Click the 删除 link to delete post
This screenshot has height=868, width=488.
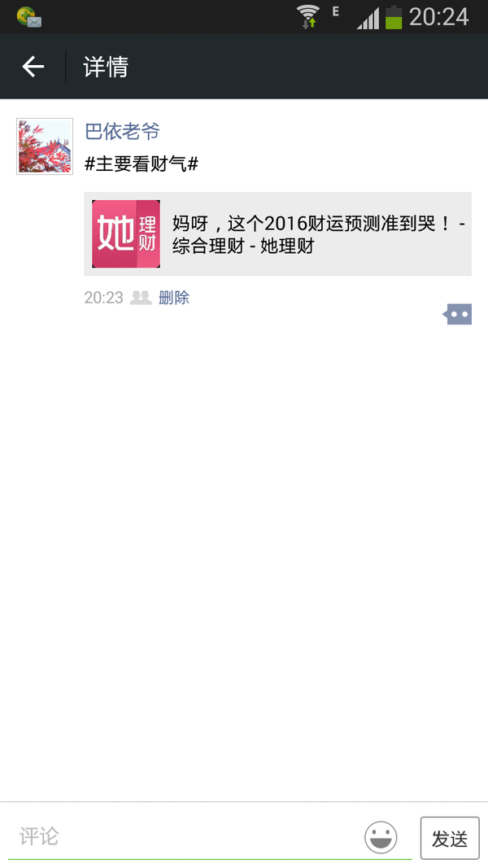(174, 298)
